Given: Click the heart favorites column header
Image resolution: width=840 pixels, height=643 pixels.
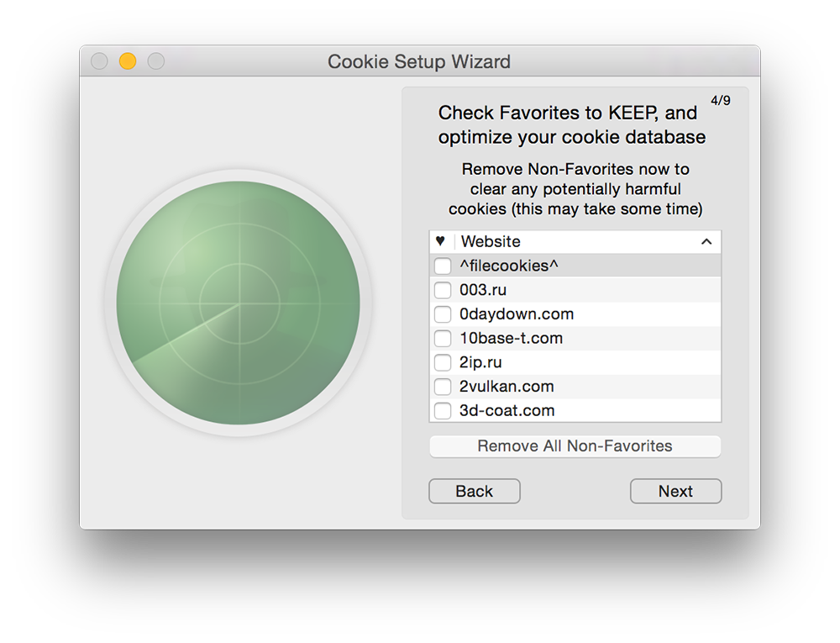Looking at the screenshot, I should click(440, 241).
